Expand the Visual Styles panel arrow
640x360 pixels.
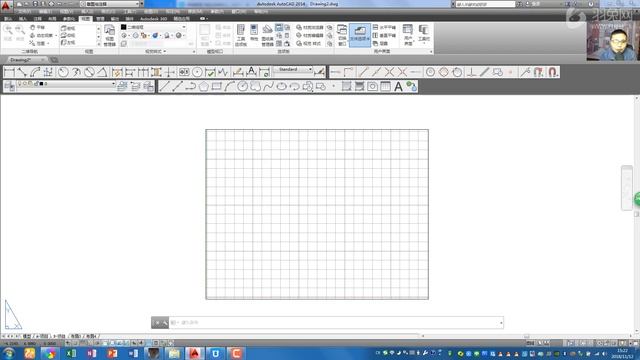[164, 52]
